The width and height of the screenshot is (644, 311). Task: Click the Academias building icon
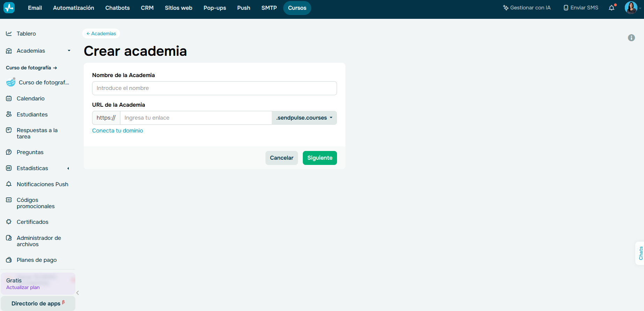click(x=9, y=51)
